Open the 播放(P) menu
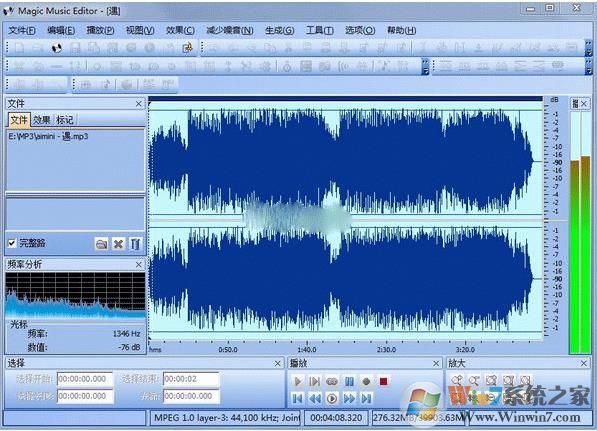 tap(100, 30)
